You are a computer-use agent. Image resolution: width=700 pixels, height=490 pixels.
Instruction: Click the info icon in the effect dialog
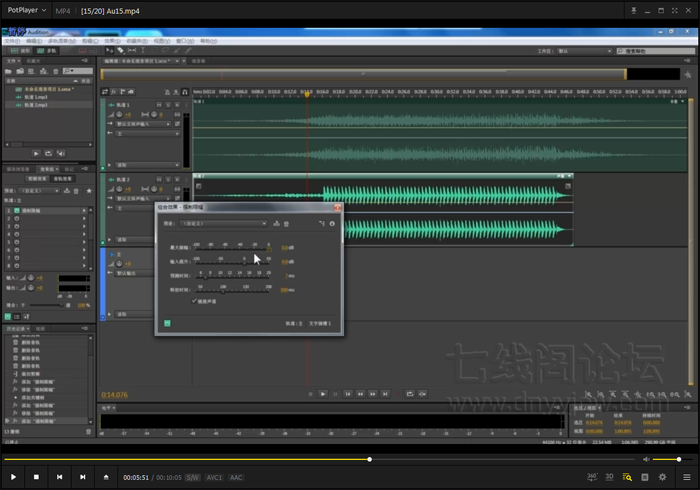coord(332,223)
